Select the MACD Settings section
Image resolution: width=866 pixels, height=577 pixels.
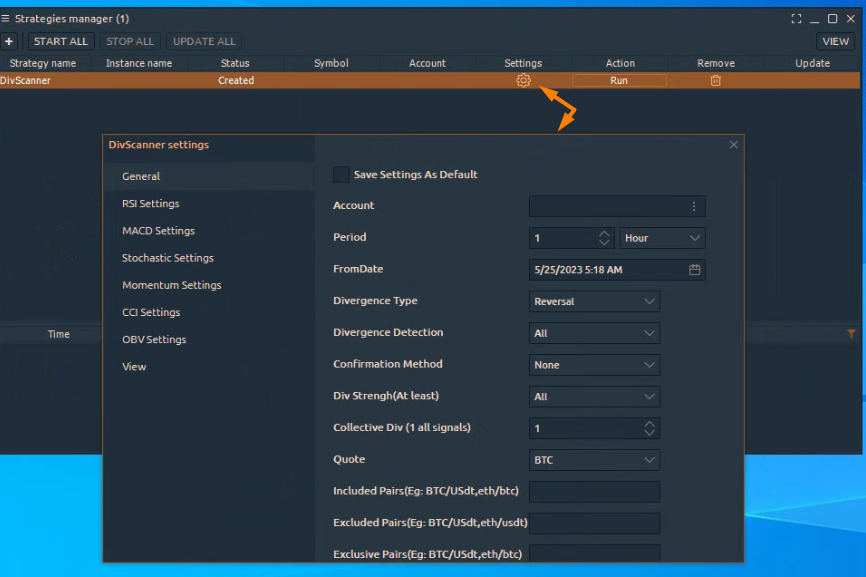[x=158, y=231]
